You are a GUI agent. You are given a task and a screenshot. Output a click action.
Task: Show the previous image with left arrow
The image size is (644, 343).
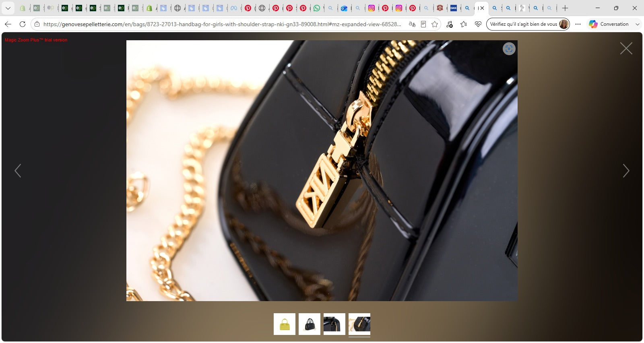(18, 171)
